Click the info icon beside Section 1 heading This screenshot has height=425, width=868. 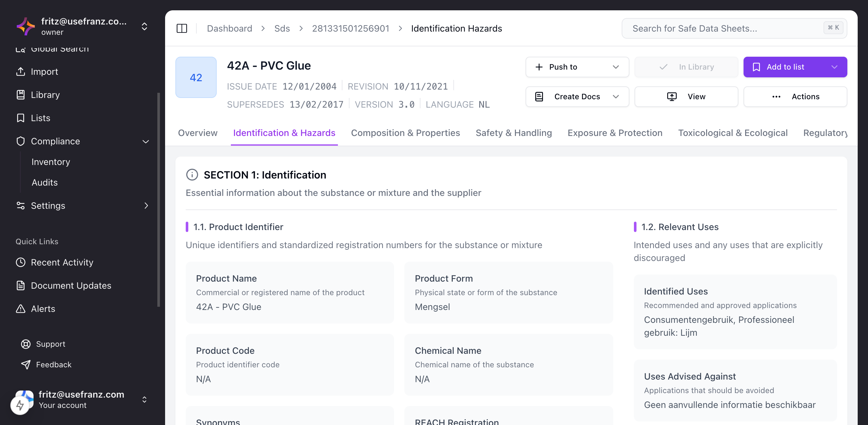point(192,175)
